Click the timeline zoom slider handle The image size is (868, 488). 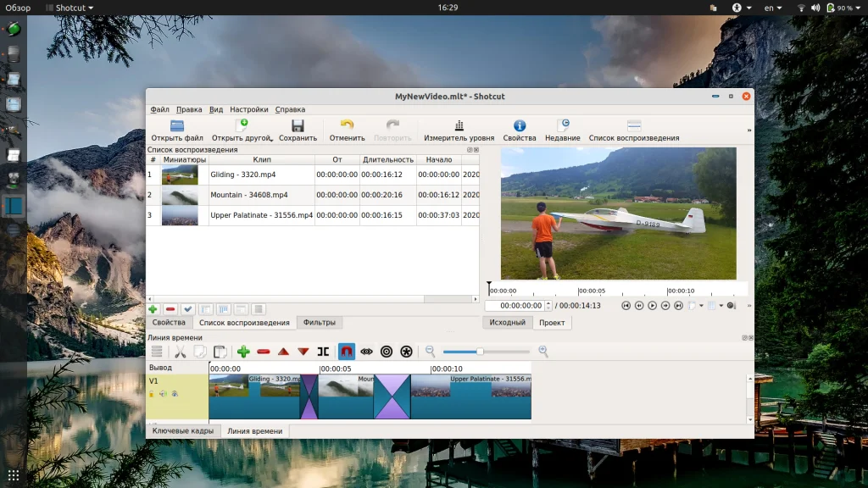[x=480, y=352]
